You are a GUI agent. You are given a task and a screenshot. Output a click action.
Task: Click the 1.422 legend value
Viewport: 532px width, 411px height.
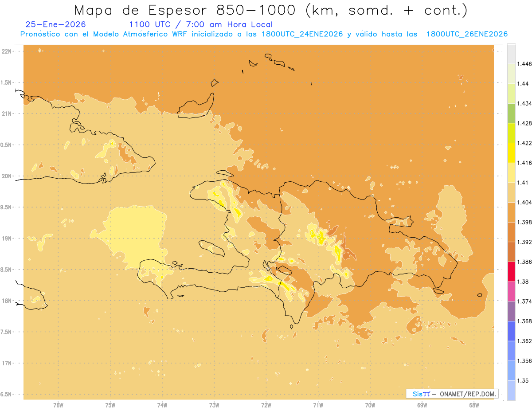pyautogui.click(x=524, y=143)
